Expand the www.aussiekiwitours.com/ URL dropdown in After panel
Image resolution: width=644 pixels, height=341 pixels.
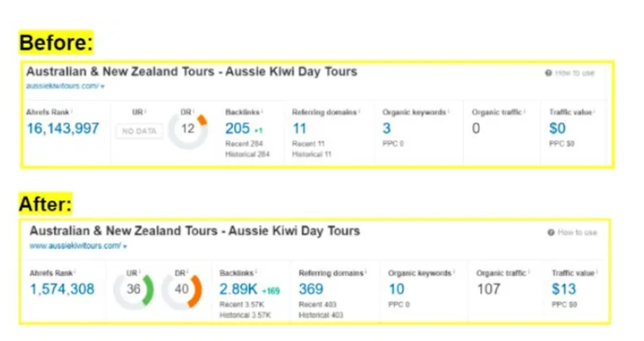tap(125, 247)
